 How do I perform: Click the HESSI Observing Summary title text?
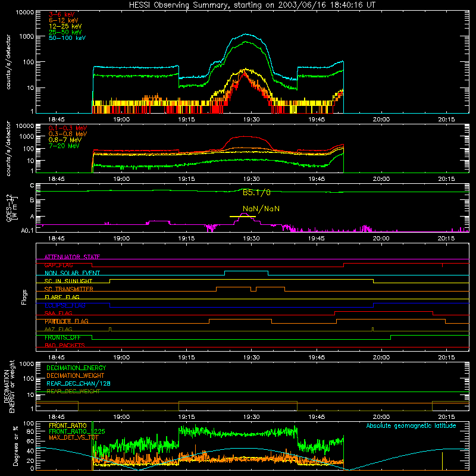pyautogui.click(x=252, y=5)
